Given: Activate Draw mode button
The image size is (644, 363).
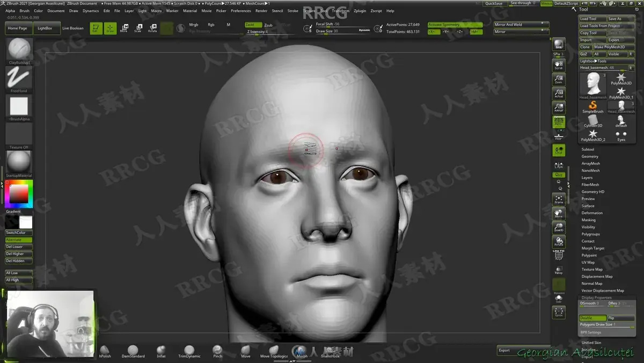Looking at the screenshot, I should tap(110, 28).
